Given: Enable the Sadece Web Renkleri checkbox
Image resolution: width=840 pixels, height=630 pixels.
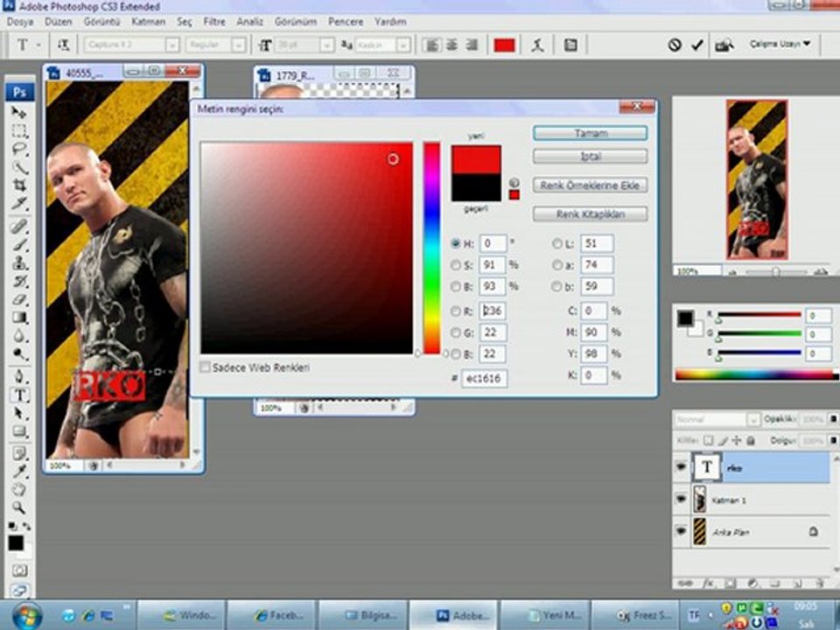Looking at the screenshot, I should point(206,367).
